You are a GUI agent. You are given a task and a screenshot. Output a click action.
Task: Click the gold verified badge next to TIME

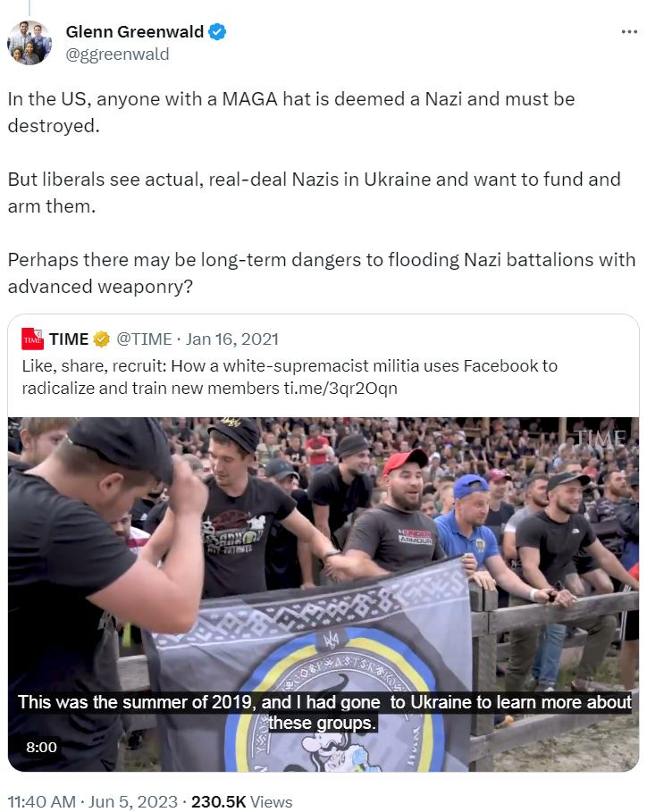[x=102, y=339]
